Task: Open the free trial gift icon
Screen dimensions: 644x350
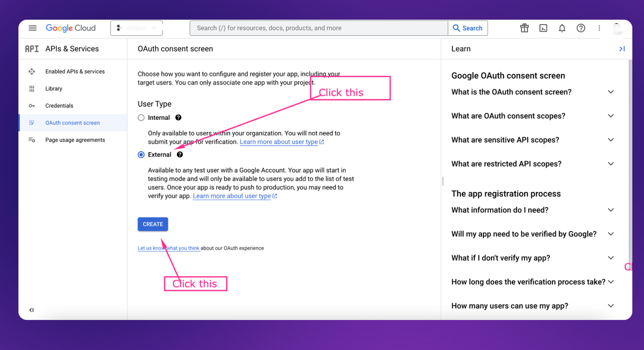Action: (524, 28)
